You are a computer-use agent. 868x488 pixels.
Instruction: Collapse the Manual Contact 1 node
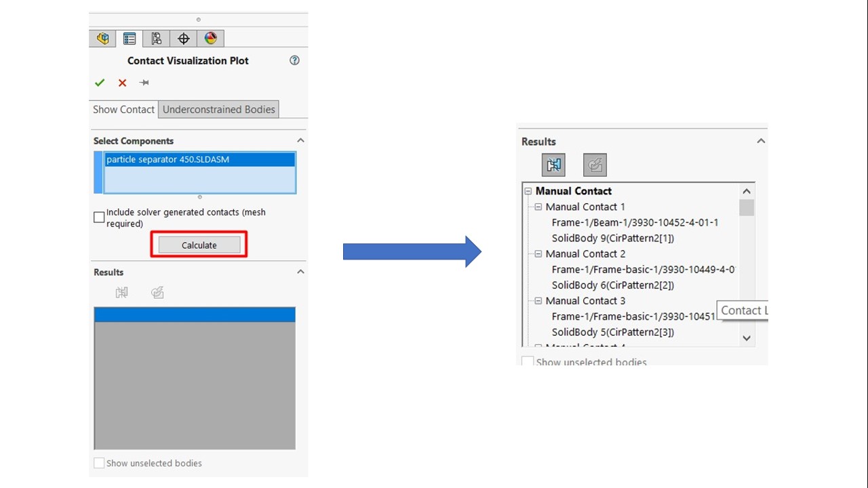pyautogui.click(x=538, y=207)
